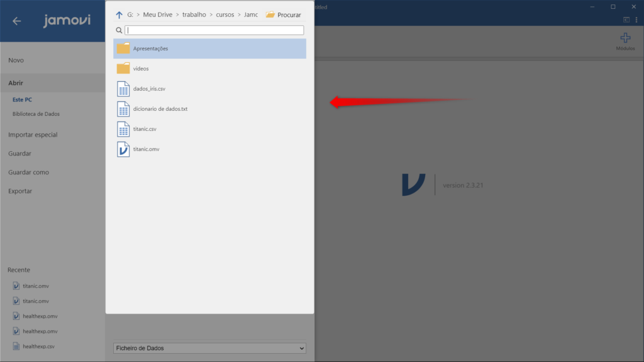644x362 pixels.
Task: Choose Este PC under Abrir
Action: pos(22,99)
